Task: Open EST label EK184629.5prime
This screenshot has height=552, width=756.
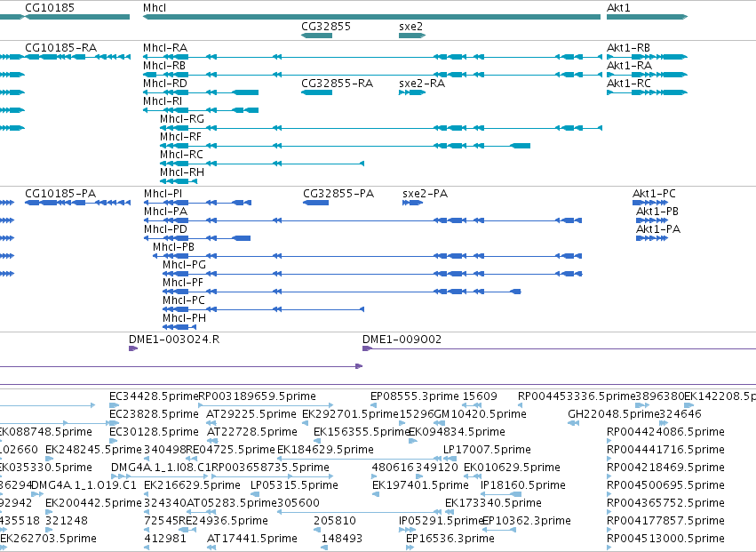Action: tap(325, 450)
